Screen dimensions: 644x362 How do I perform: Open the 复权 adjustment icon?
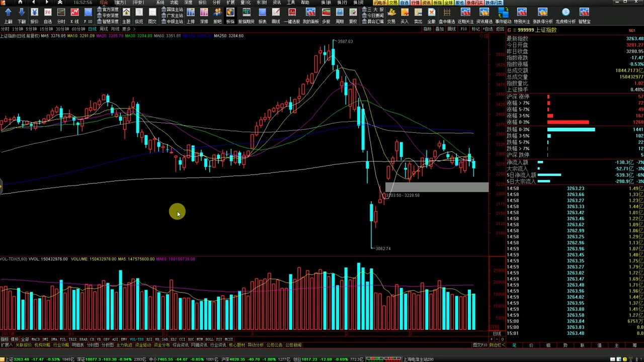coord(353,12)
